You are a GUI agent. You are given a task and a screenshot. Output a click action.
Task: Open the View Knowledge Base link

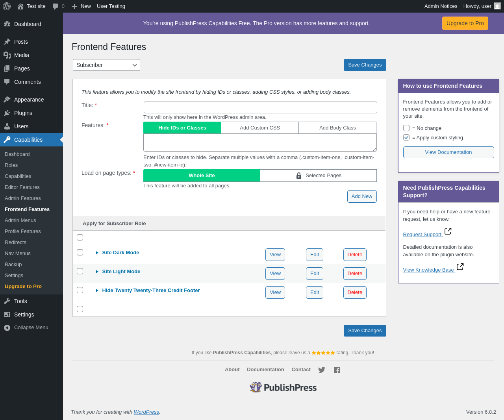click(428, 270)
